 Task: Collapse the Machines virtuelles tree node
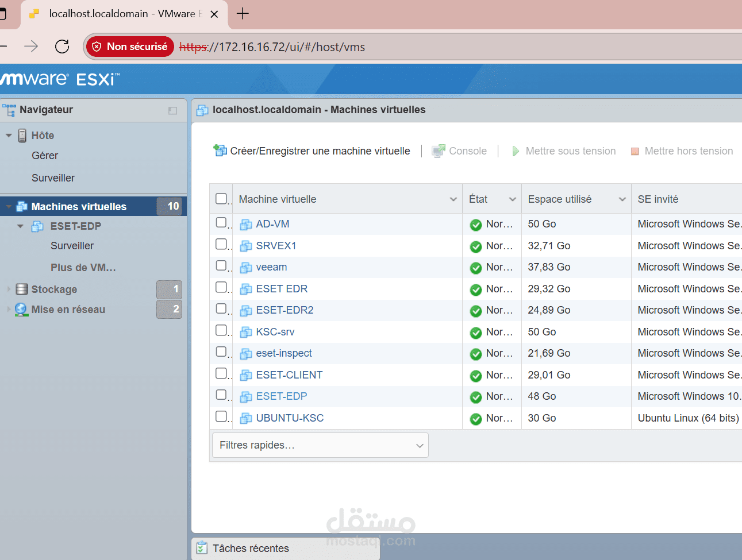click(9, 207)
